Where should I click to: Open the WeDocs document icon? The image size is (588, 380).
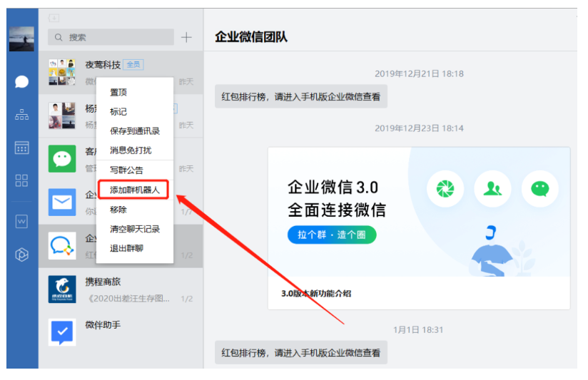point(21,222)
